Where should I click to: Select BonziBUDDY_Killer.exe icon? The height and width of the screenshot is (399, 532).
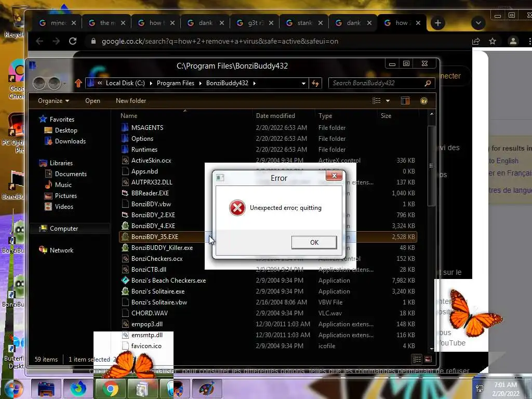(125, 248)
